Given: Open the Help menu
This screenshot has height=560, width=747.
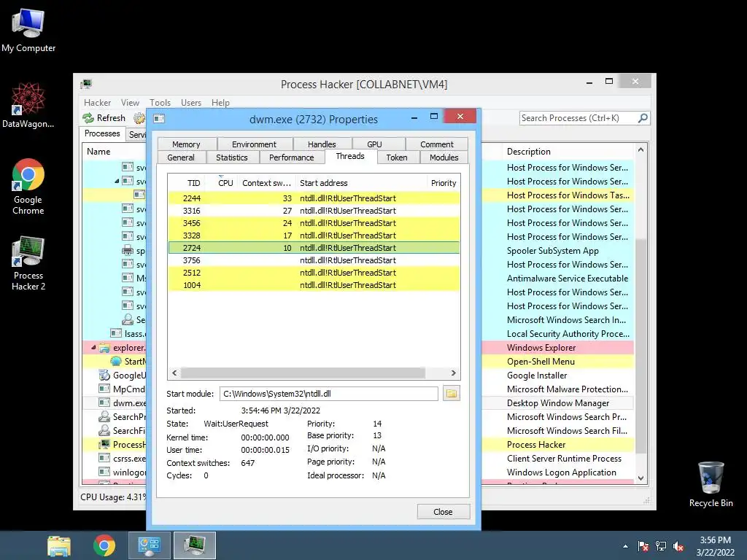Looking at the screenshot, I should pyautogui.click(x=220, y=102).
